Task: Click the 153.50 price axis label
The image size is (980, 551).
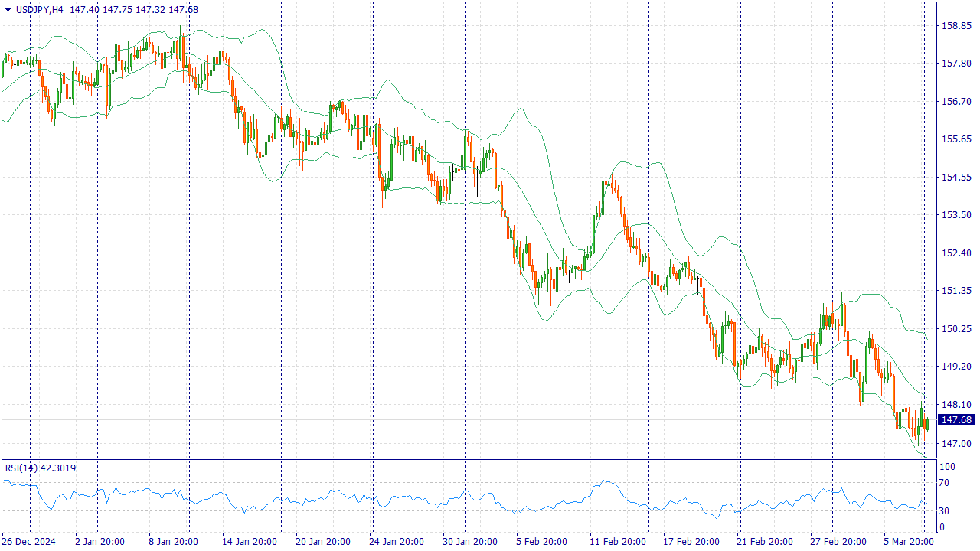Action: click(x=956, y=215)
